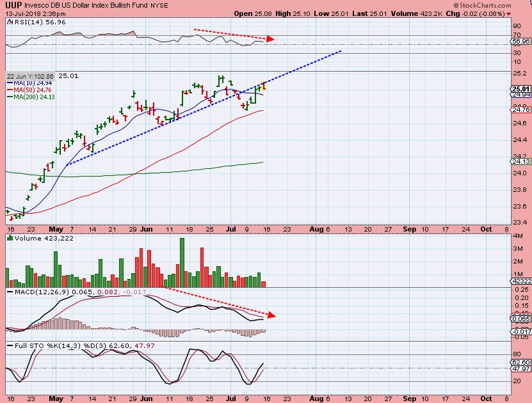Click the -0.017 histogram value tag on right axis
Image resolution: width=532 pixels, height=403 pixels.
click(521, 331)
